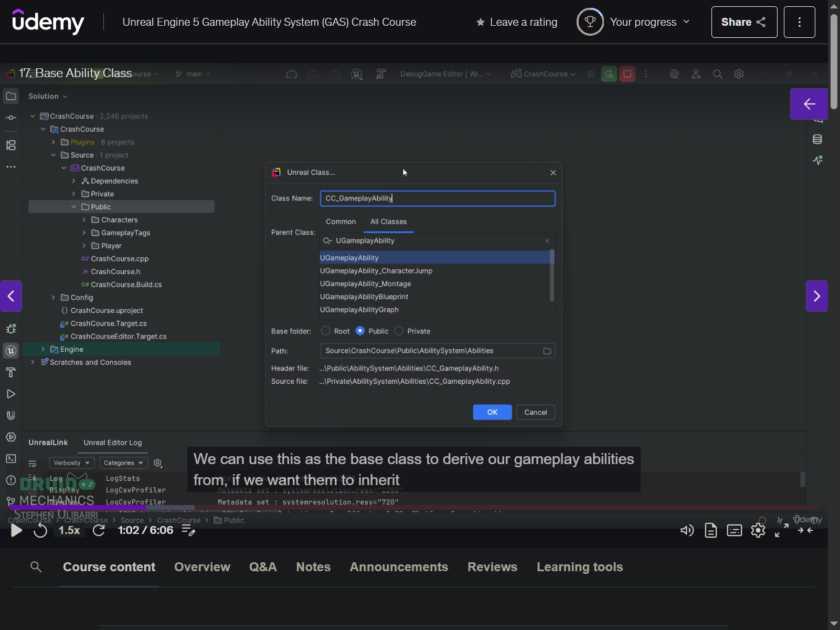Image resolution: width=840 pixels, height=630 pixels.
Task: Click the Class Name input field
Action: pos(438,198)
